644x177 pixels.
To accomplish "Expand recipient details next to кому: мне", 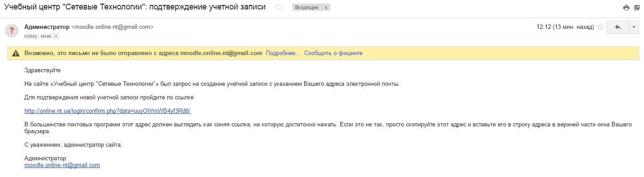I will pyautogui.click(x=56, y=36).
